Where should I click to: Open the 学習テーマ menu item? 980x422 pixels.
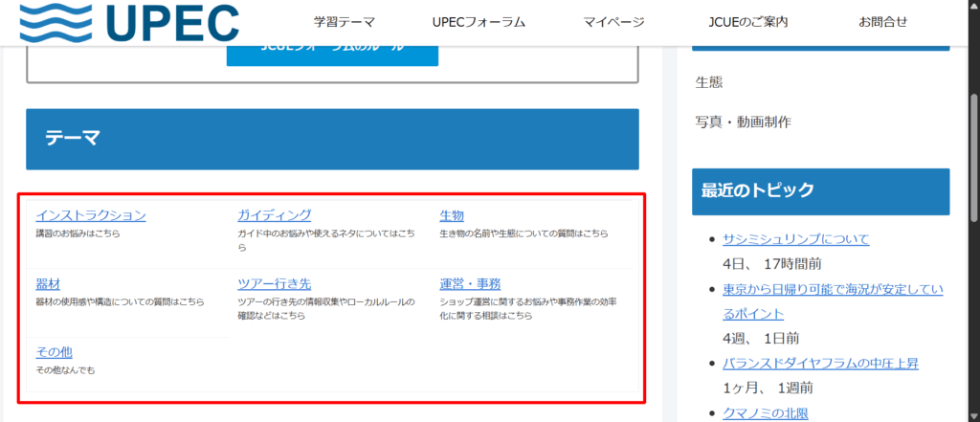click(344, 22)
